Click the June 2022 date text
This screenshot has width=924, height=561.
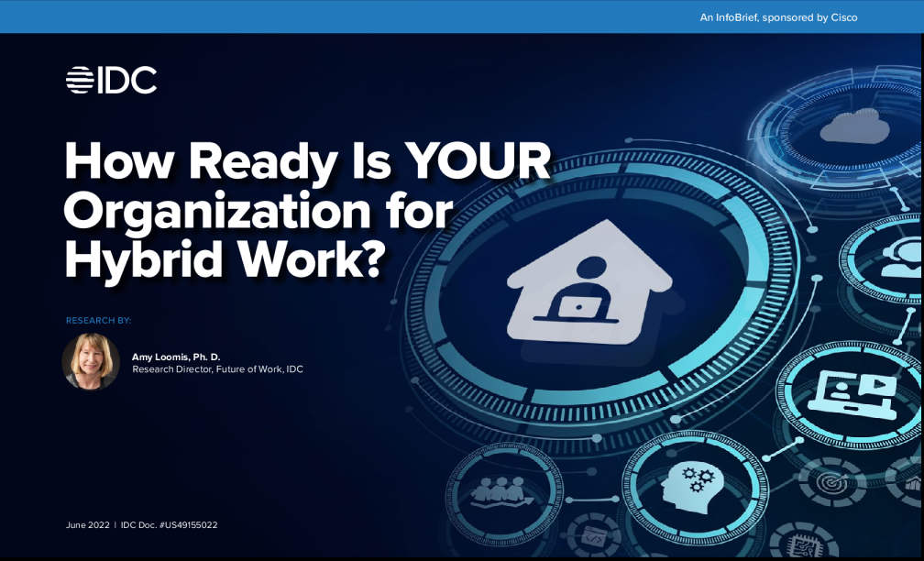pyautogui.click(x=87, y=525)
